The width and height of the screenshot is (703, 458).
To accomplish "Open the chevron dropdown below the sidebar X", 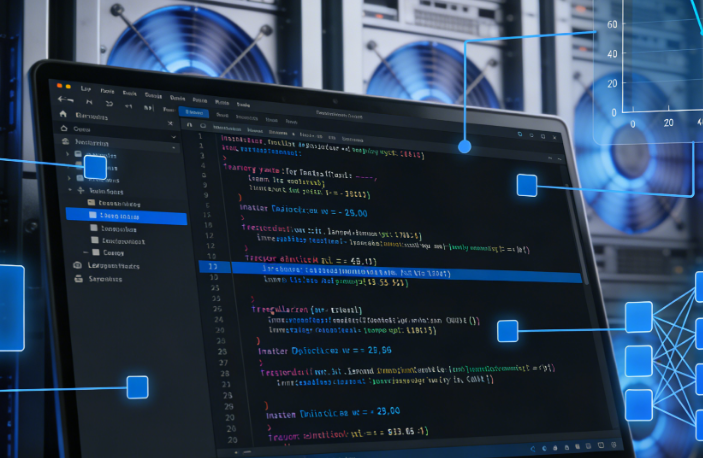I will (173, 136).
